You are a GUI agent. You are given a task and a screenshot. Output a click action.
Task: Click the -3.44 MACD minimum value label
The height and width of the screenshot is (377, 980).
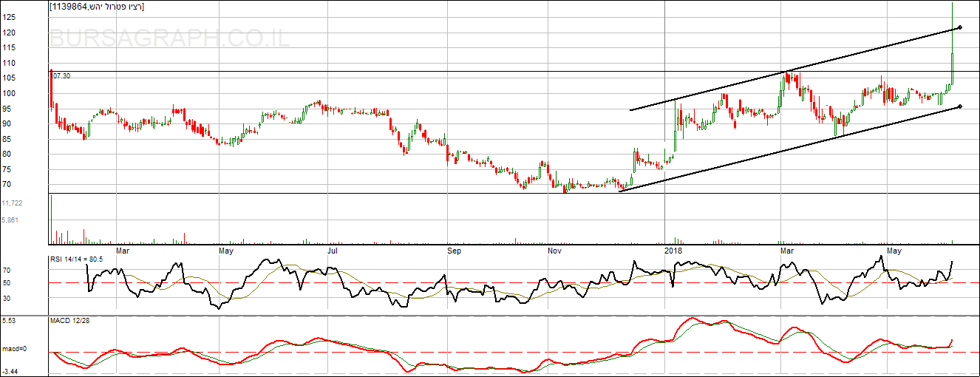coord(10,372)
